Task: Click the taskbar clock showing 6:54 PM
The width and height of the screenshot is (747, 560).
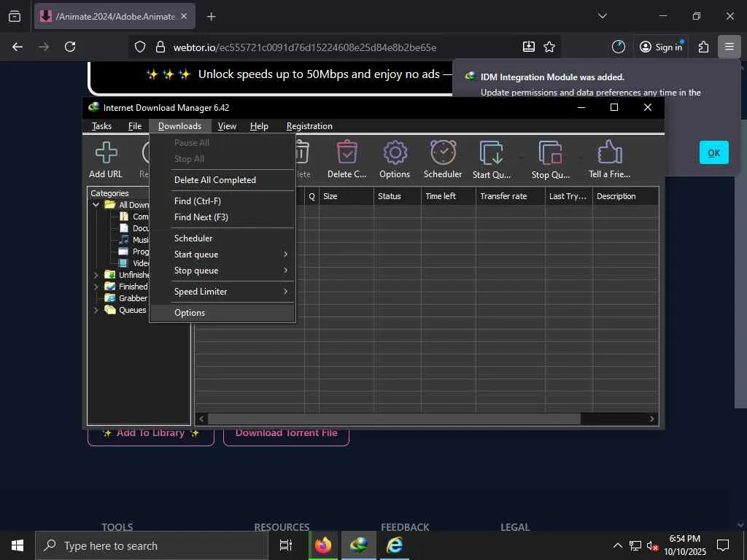Action: pyautogui.click(x=684, y=545)
